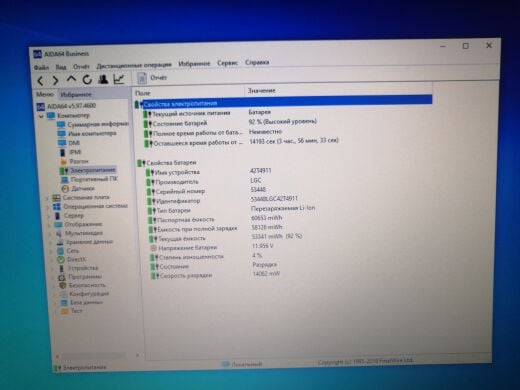
Task: Open the Сервис menu
Action: pyautogui.click(x=227, y=63)
